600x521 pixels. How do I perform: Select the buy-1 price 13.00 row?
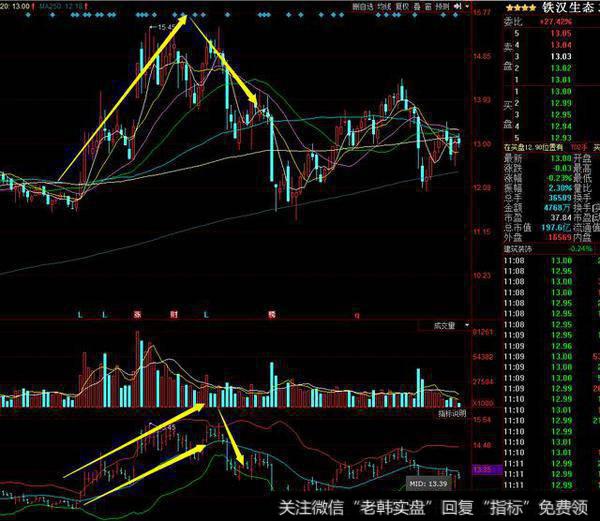(x=561, y=92)
